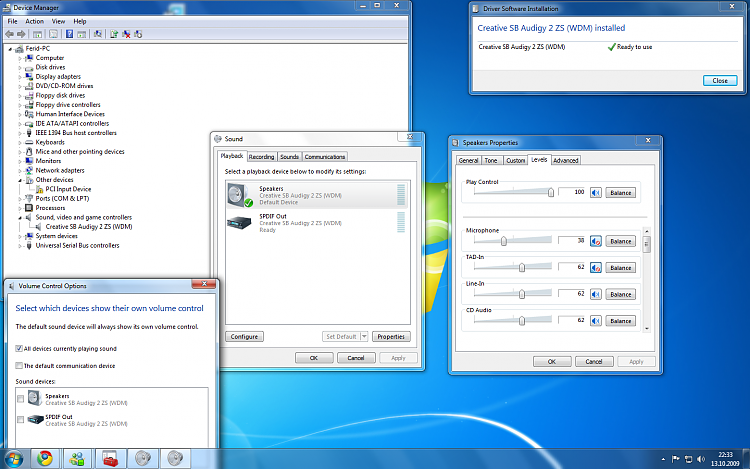The height and width of the screenshot is (469, 750).
Task: Click the blue Help icon in Device Manager toolbar
Action: (x=69, y=34)
